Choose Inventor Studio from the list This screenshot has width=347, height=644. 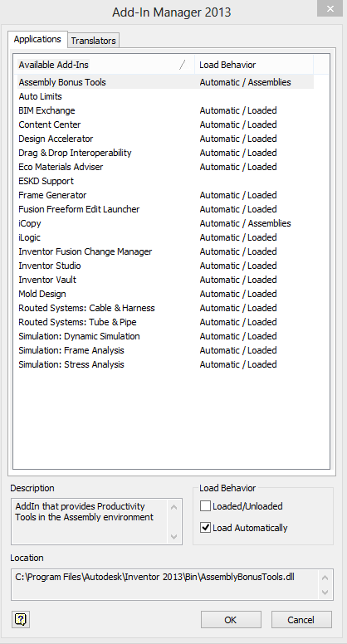tap(164, 266)
